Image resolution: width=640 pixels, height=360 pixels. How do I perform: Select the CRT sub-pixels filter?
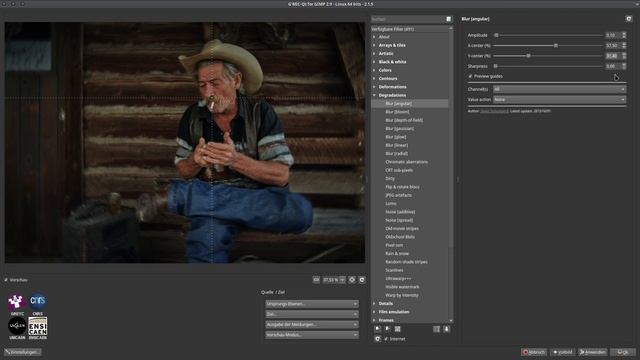click(x=399, y=170)
